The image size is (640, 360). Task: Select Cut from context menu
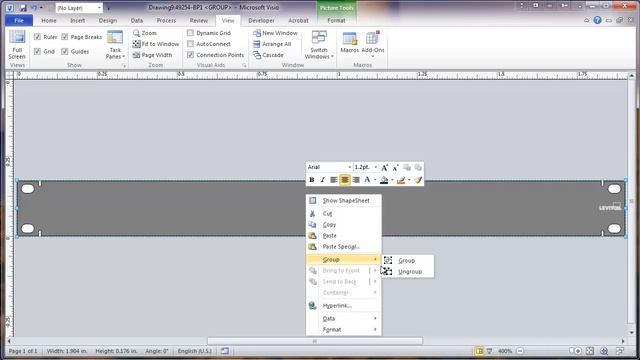click(x=344, y=213)
